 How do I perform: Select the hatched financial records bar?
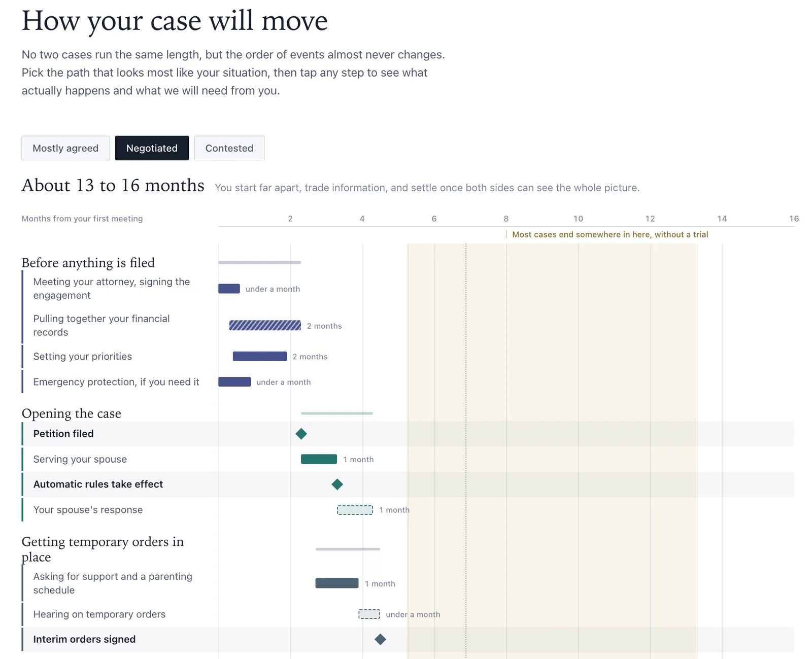(x=265, y=326)
